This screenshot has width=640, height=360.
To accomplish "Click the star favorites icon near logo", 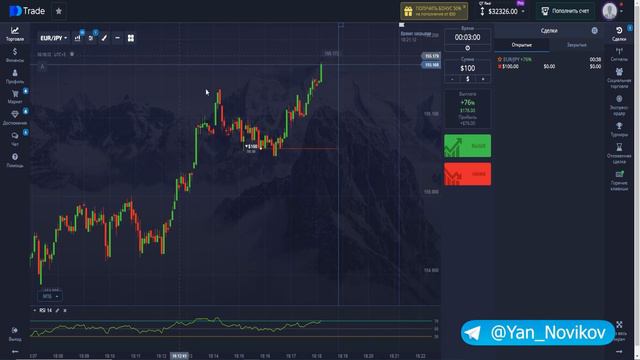I will click(59, 11).
